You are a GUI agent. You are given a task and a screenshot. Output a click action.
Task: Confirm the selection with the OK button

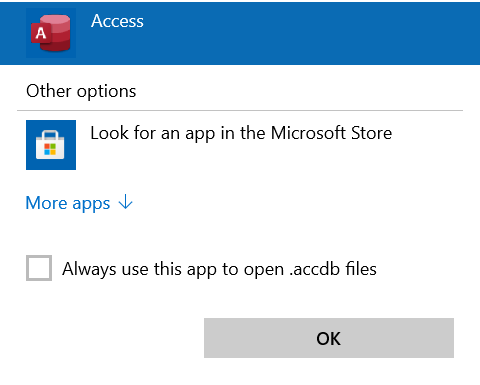[329, 338]
